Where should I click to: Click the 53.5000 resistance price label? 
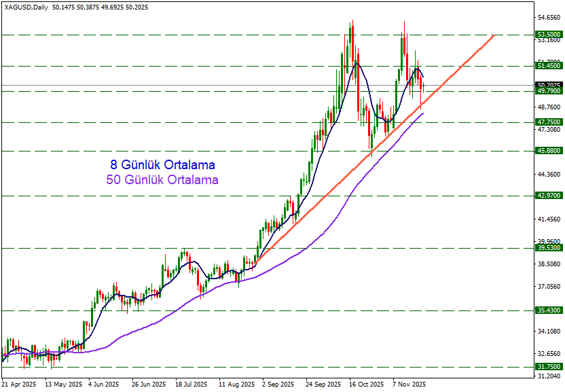click(548, 34)
